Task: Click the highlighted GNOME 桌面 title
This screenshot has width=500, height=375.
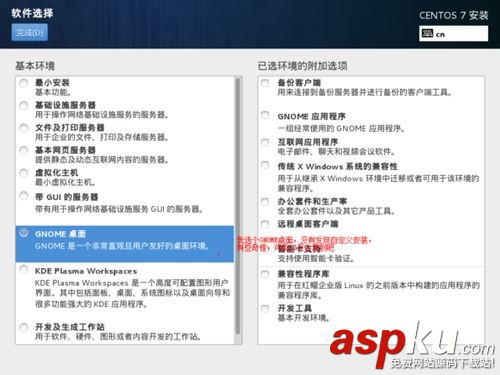Action: [60, 234]
